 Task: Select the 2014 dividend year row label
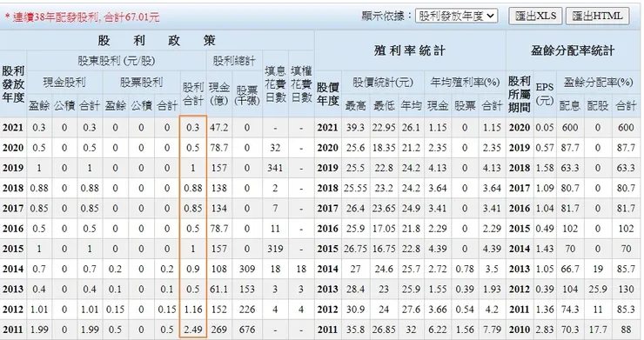(13, 269)
